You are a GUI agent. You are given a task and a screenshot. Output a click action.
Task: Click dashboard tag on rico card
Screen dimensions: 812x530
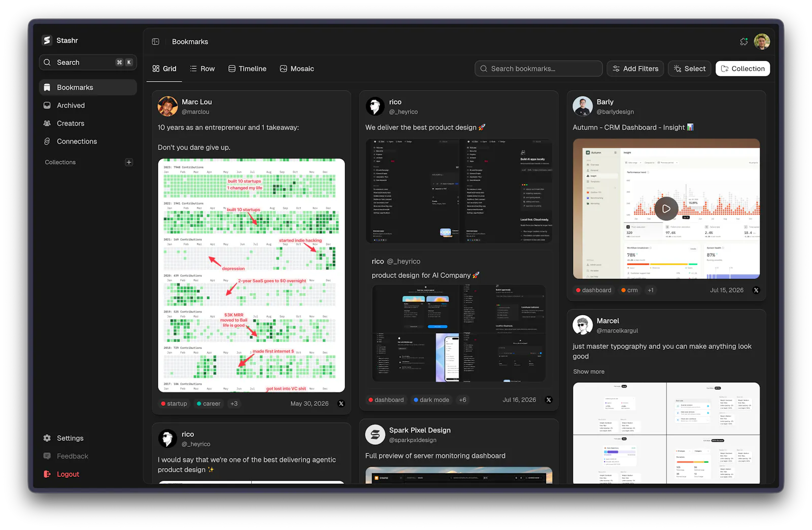[x=386, y=400]
